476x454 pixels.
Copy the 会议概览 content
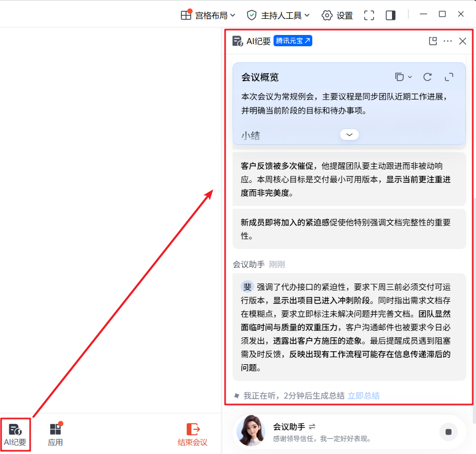399,77
